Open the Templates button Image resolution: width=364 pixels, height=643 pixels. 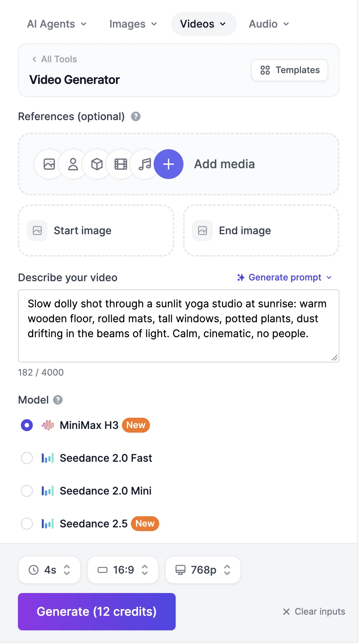289,70
